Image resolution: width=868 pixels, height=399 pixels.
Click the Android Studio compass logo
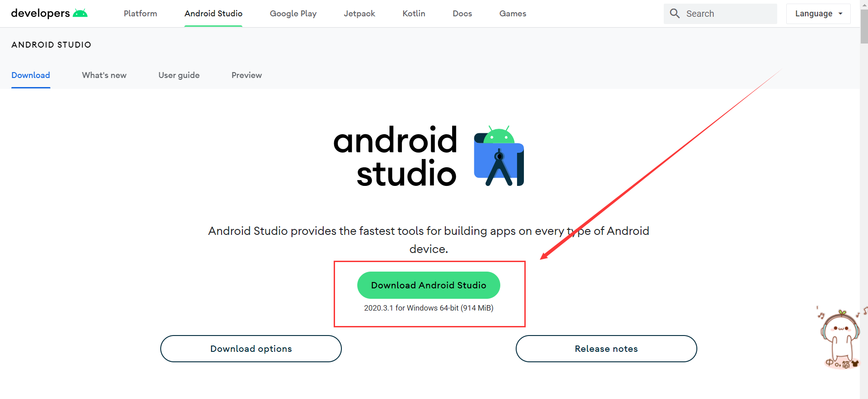[499, 156]
